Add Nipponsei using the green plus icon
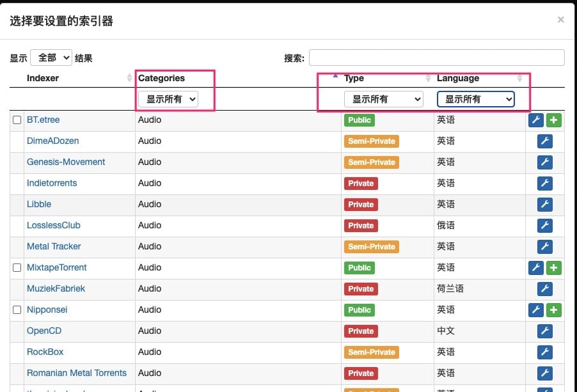This screenshot has height=392, width=577. click(x=554, y=310)
